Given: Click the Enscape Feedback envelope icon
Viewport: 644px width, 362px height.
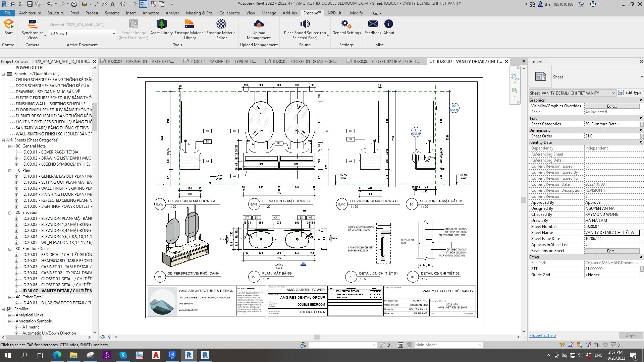Looking at the screenshot, I should [x=373, y=24].
